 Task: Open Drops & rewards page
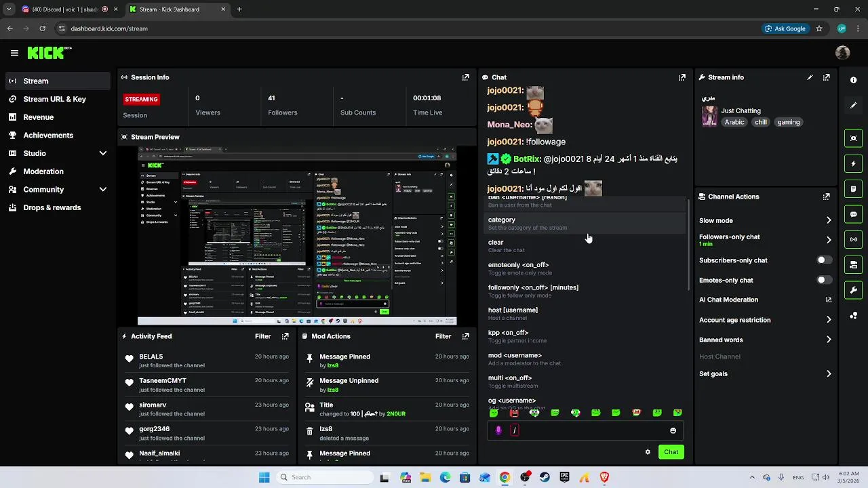57,207
